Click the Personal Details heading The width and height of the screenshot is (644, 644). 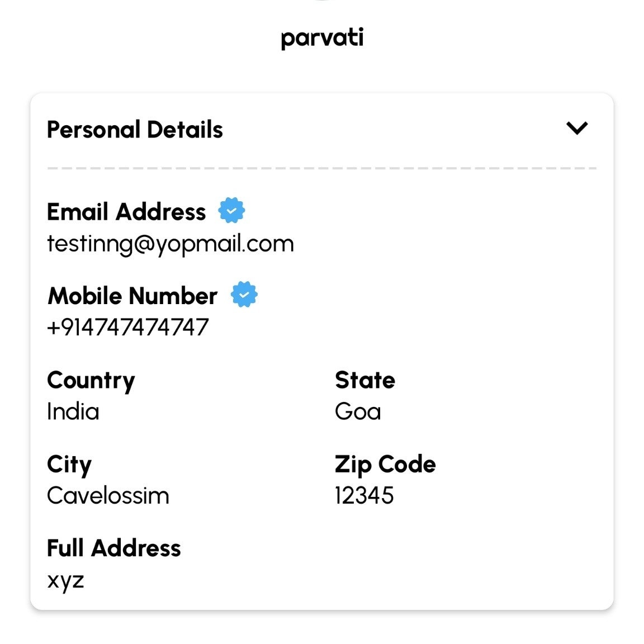[135, 130]
